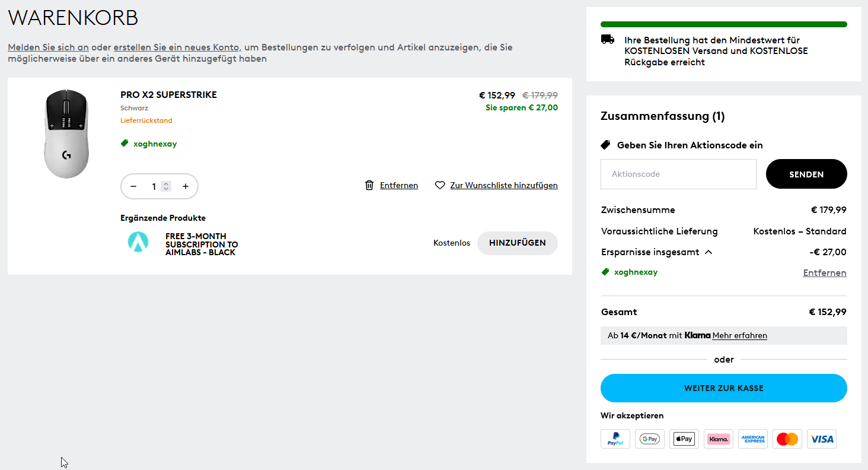
Task: Select the Apple Pay payment icon
Action: (684, 439)
